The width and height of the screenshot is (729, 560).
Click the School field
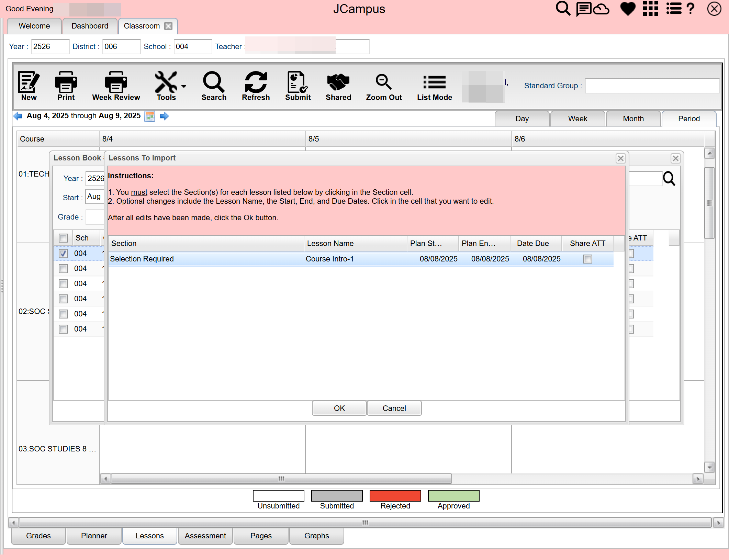(x=193, y=47)
